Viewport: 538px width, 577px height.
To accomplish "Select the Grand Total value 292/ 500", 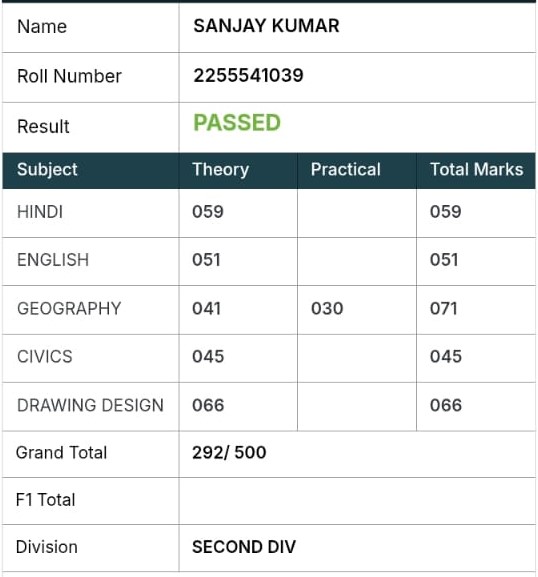I will click(229, 453).
